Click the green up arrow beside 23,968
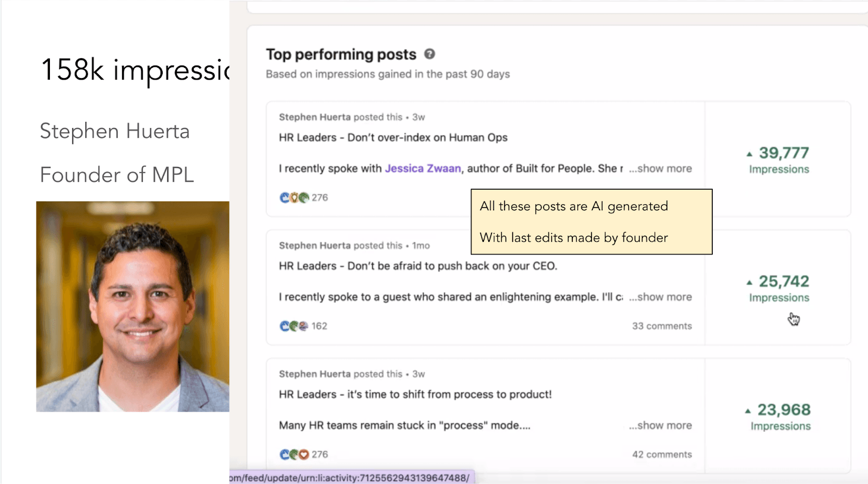This screenshot has height=484, width=868. pos(748,411)
